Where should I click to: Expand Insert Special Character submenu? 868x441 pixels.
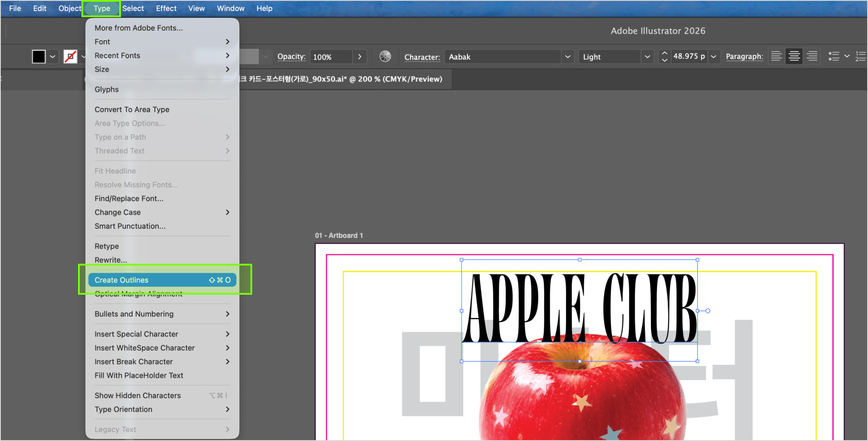tap(162, 334)
